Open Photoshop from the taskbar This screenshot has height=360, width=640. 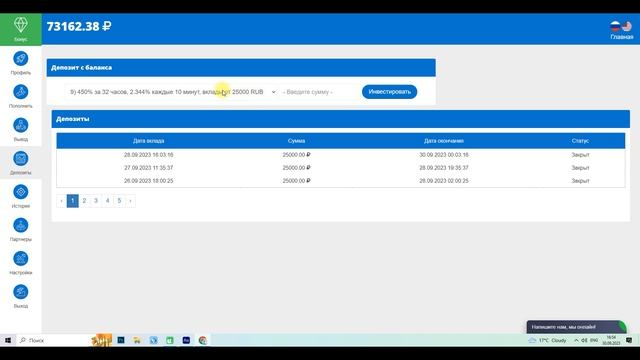[x=121, y=340]
